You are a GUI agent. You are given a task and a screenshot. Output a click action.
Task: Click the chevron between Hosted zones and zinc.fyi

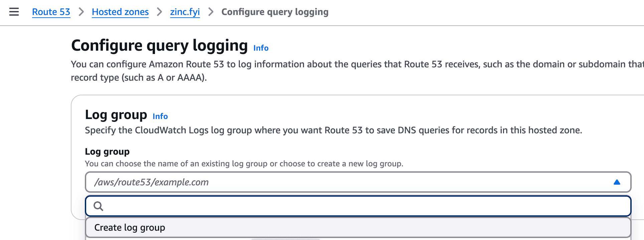159,12
